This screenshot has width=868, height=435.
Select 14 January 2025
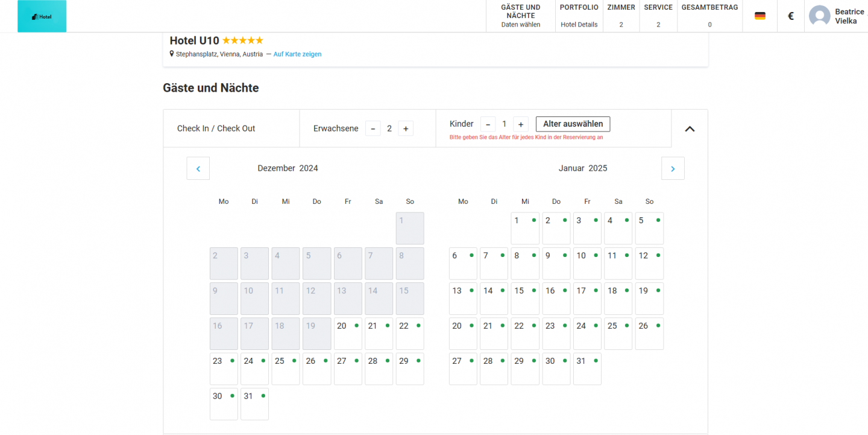point(494,299)
